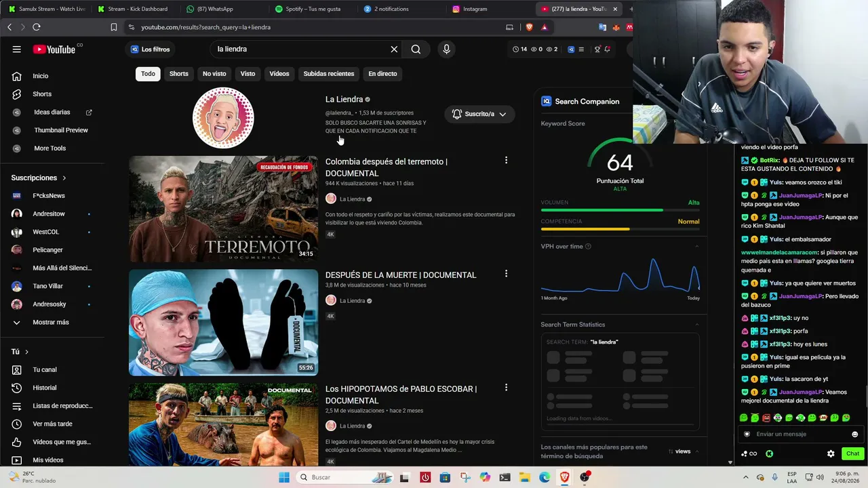
Task: Select the Visto filter chip
Action: pyautogui.click(x=248, y=74)
